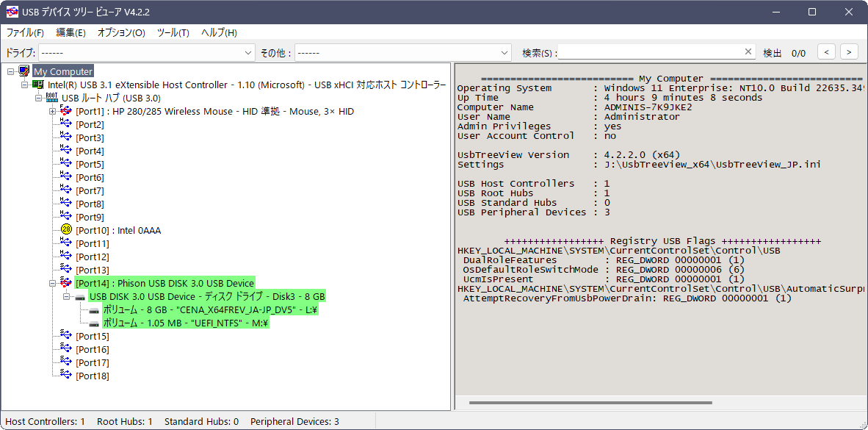Screen dimensions: 868x430
Task: Click the yellow 28 icon at Port10
Action: [66, 230]
